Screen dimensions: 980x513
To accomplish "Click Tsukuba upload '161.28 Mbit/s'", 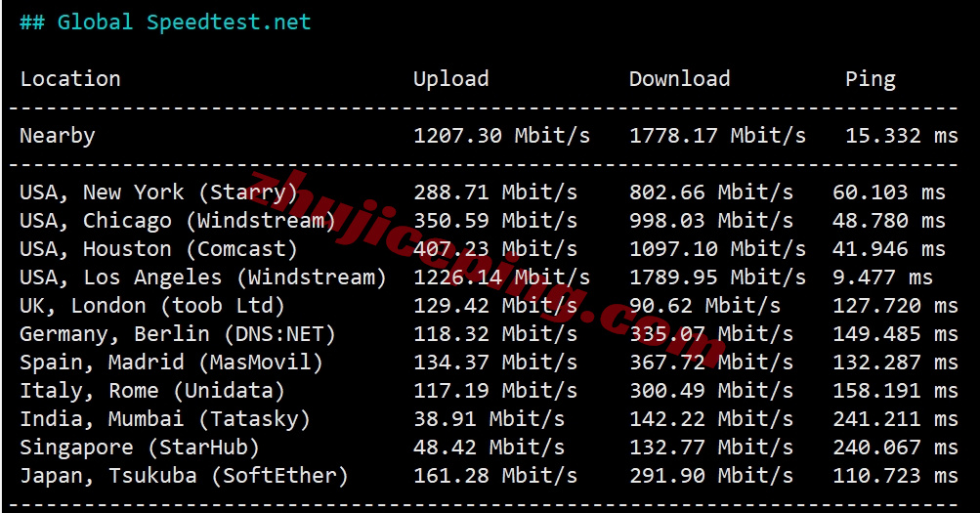I will [495, 476].
